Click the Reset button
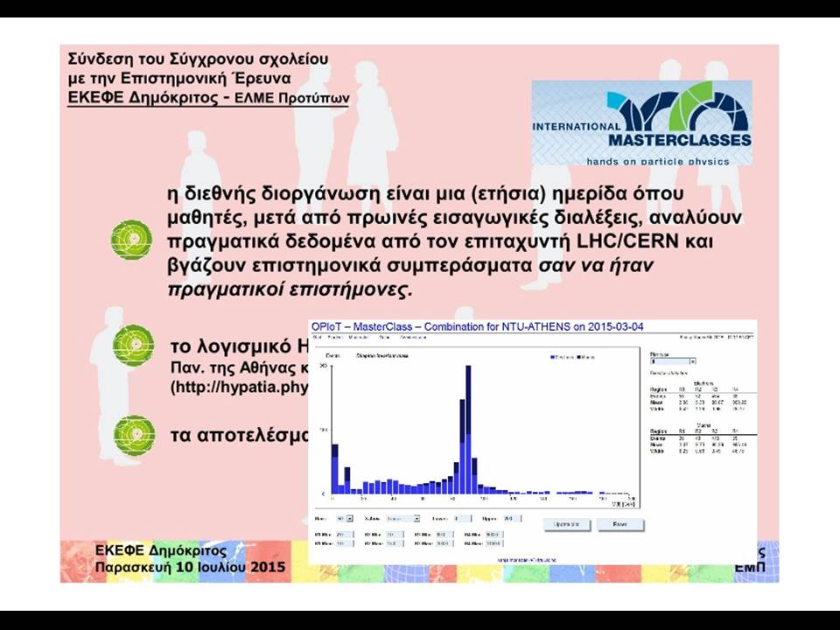 point(619,524)
